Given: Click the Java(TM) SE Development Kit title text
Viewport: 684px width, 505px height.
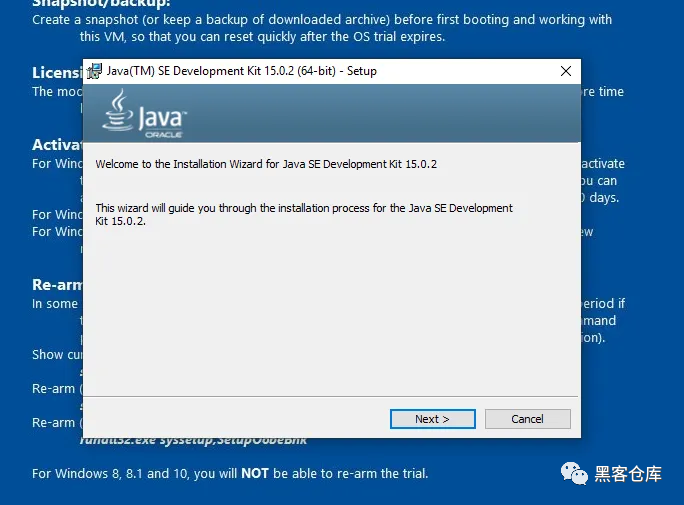Looking at the screenshot, I should coord(241,71).
